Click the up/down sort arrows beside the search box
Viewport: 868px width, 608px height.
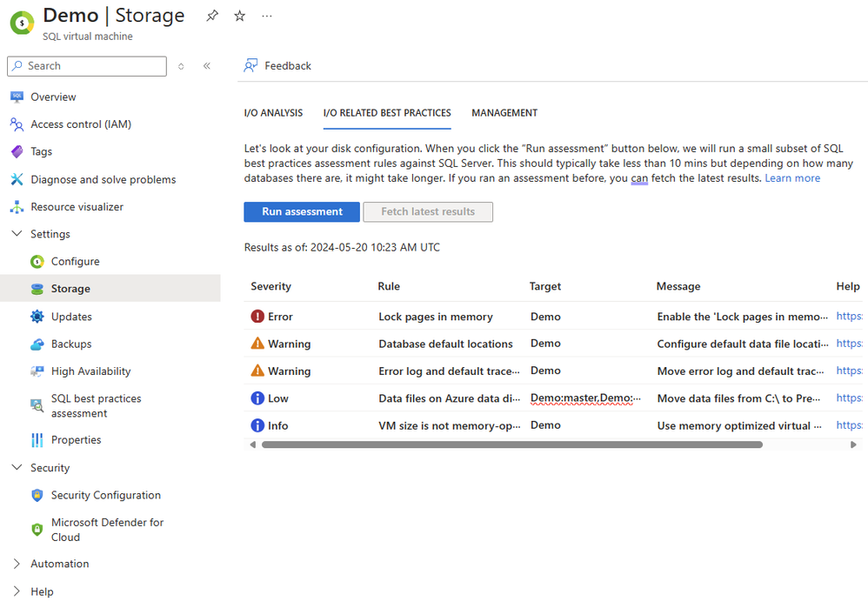181,66
